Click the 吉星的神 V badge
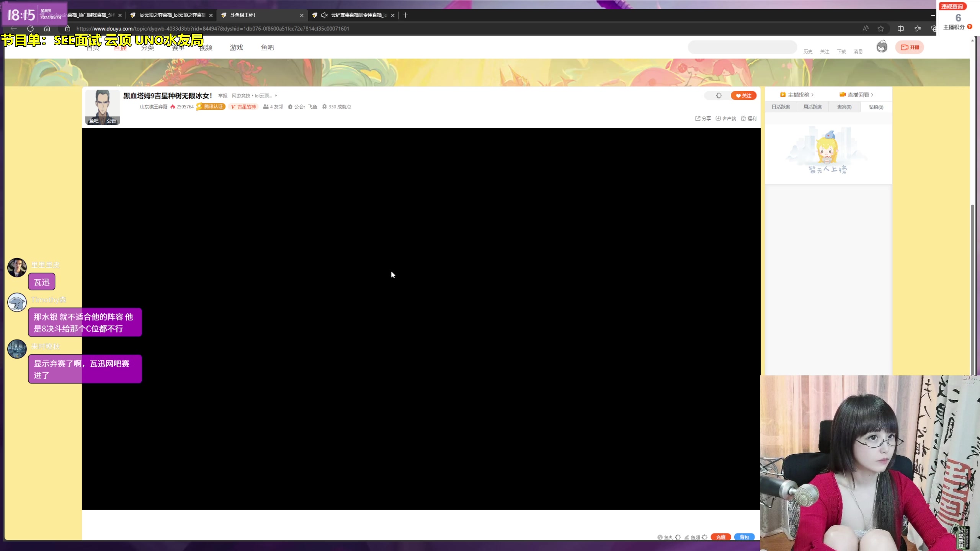980x551 pixels. click(x=243, y=107)
